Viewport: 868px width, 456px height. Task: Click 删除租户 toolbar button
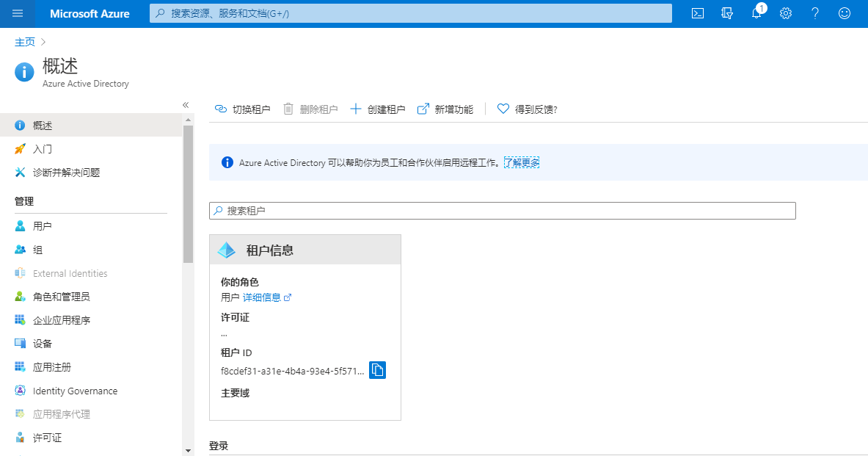tap(310, 109)
